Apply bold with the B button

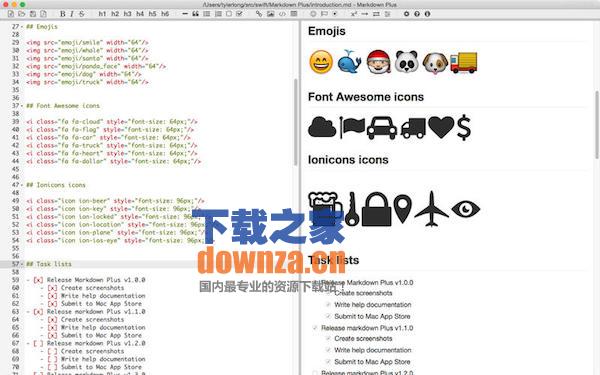62,14
